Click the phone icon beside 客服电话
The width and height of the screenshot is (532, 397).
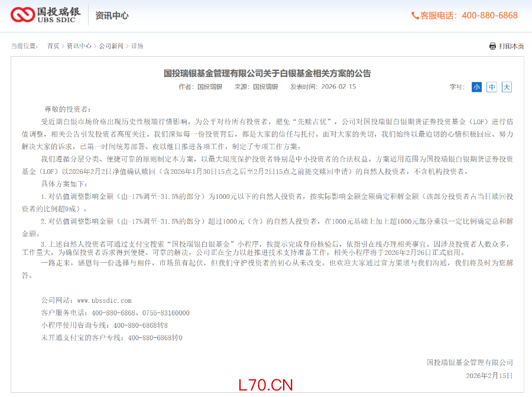tap(415, 15)
